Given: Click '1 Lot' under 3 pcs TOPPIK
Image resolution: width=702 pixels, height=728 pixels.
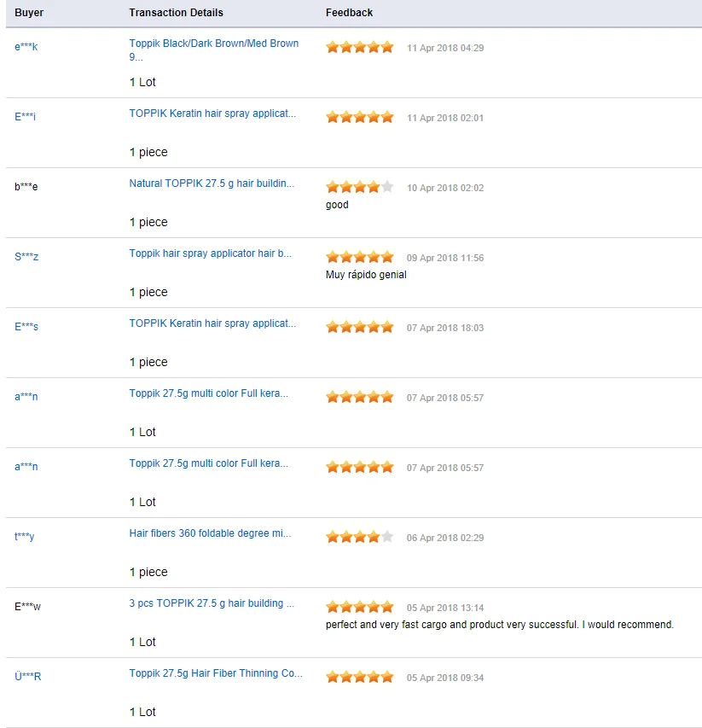Looking at the screenshot, I should [142, 642].
